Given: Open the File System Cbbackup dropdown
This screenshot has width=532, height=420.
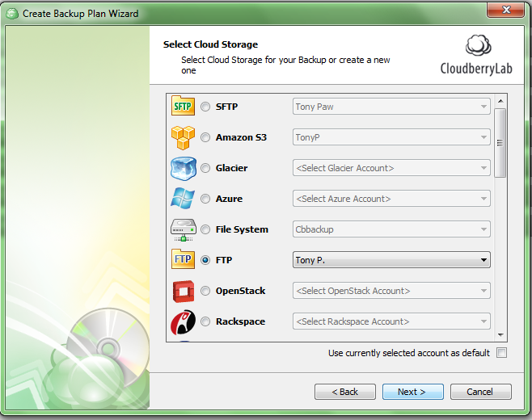Looking at the screenshot, I should pos(391,229).
